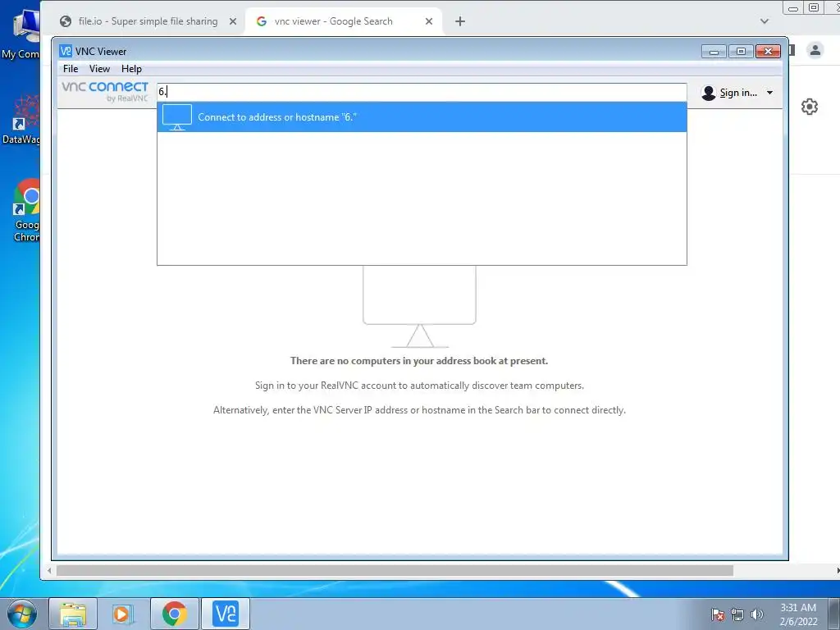Viewport: 840px width, 630px height.
Task: Click the 'Alternatively, enter the VNC Server IP' text
Action: (419, 410)
